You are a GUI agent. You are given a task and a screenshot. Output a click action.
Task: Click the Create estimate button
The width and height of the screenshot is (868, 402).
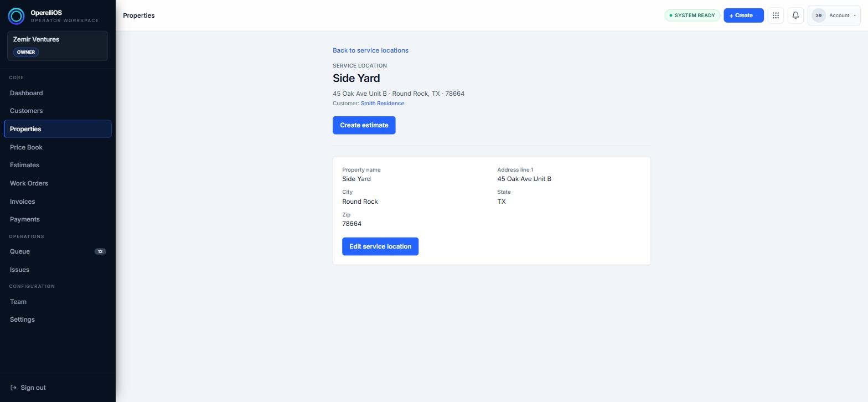364,125
